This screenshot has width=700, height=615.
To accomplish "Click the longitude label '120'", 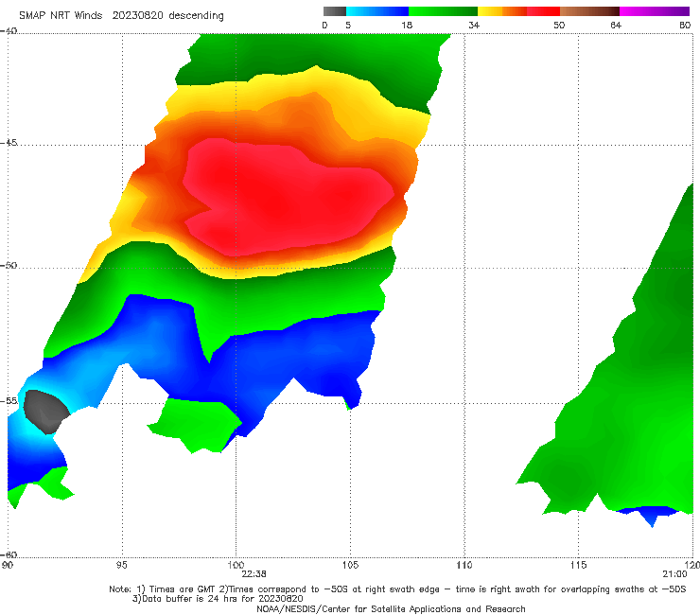I will click(x=691, y=565).
